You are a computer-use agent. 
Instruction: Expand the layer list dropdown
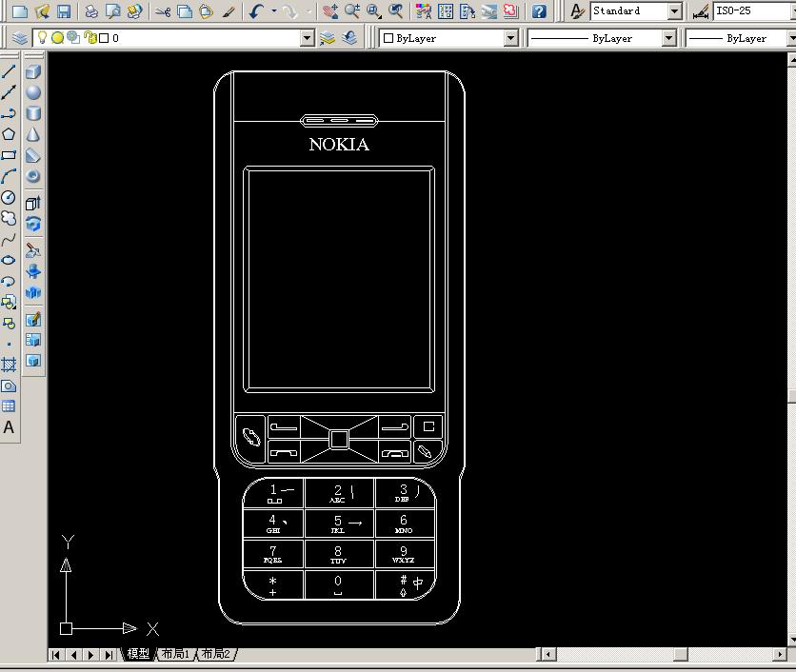tap(307, 38)
